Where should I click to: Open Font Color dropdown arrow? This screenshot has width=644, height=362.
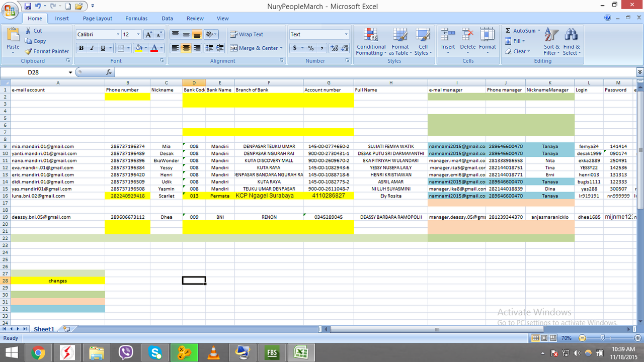click(x=161, y=48)
